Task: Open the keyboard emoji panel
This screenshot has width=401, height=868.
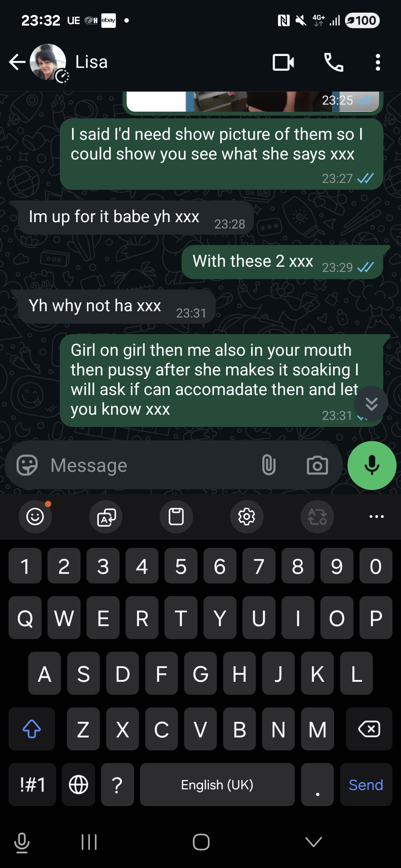Action: 35,516
